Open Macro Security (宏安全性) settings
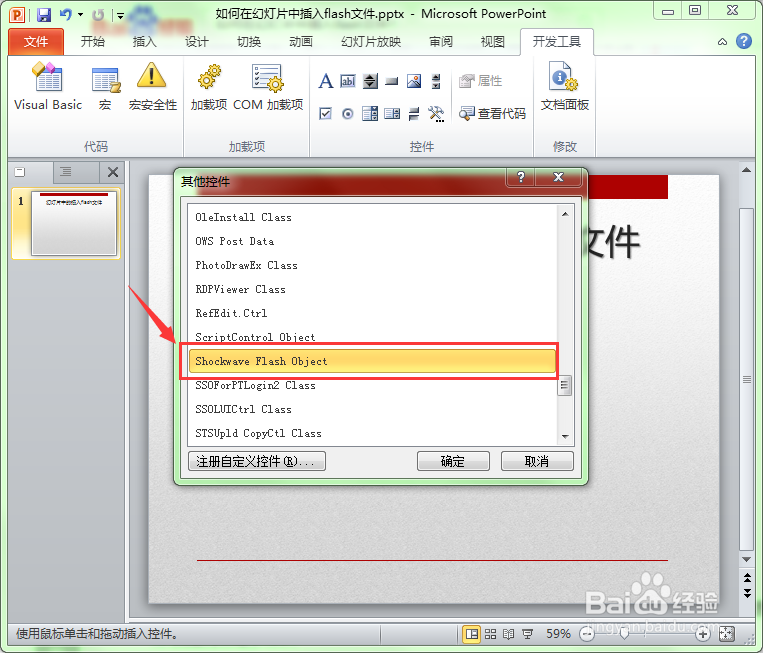 [152, 88]
